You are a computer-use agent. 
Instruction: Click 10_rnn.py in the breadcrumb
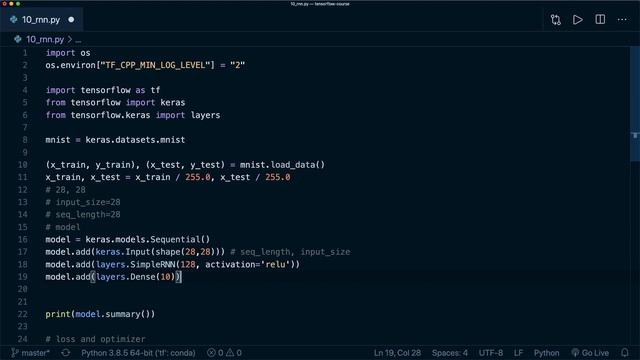tap(45, 40)
